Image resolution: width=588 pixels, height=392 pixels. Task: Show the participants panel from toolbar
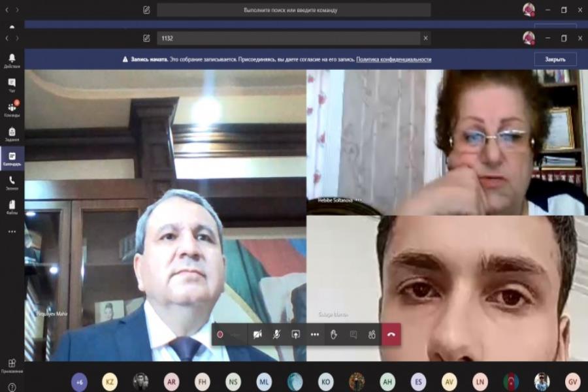[372, 335]
